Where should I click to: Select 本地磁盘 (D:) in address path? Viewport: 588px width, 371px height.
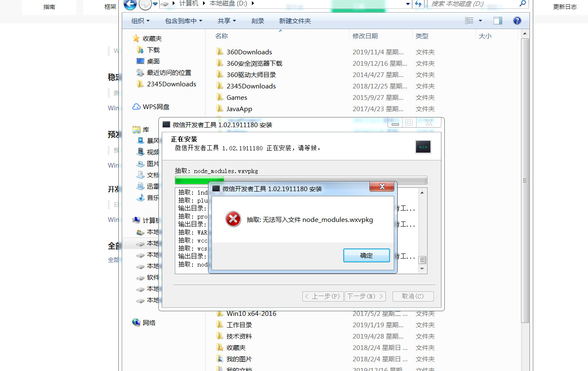point(228,3)
